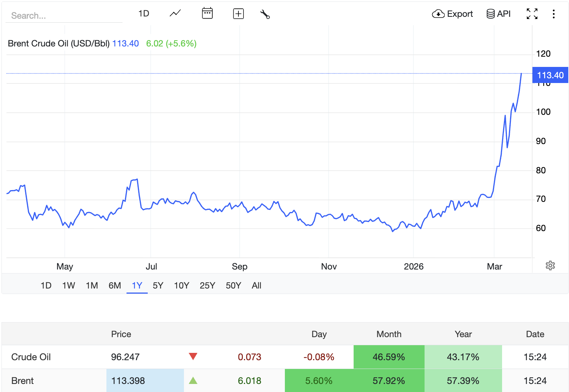Viewport: 569px width, 392px height.
Task: Open the calendar date range picker
Action: [x=207, y=14]
